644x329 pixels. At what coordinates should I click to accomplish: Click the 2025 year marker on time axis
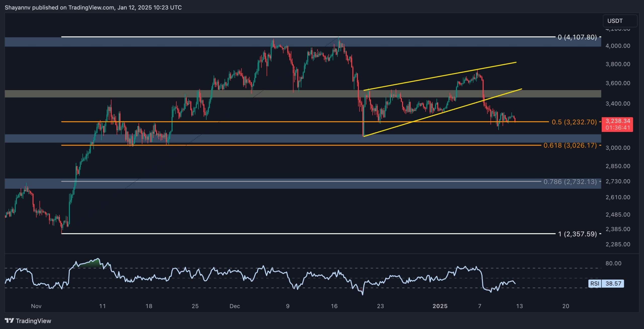click(x=440, y=306)
